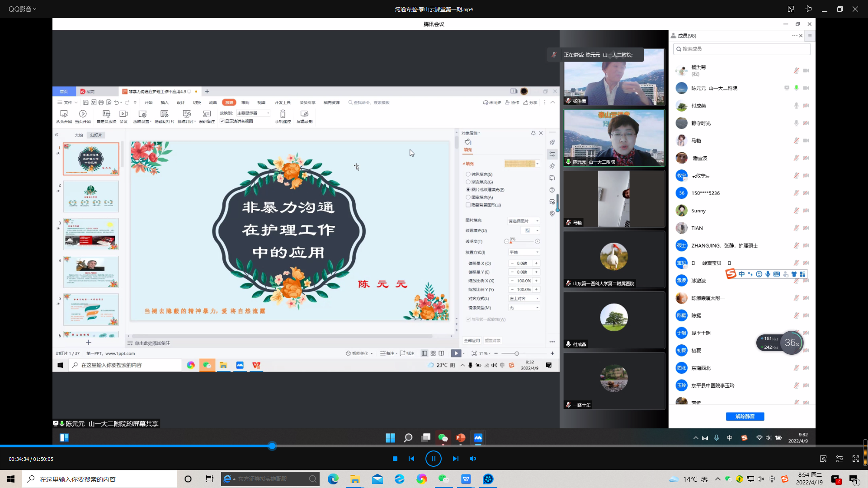The height and width of the screenshot is (488, 868).
Task: Skip to next video in QQ影音
Action: (455, 459)
